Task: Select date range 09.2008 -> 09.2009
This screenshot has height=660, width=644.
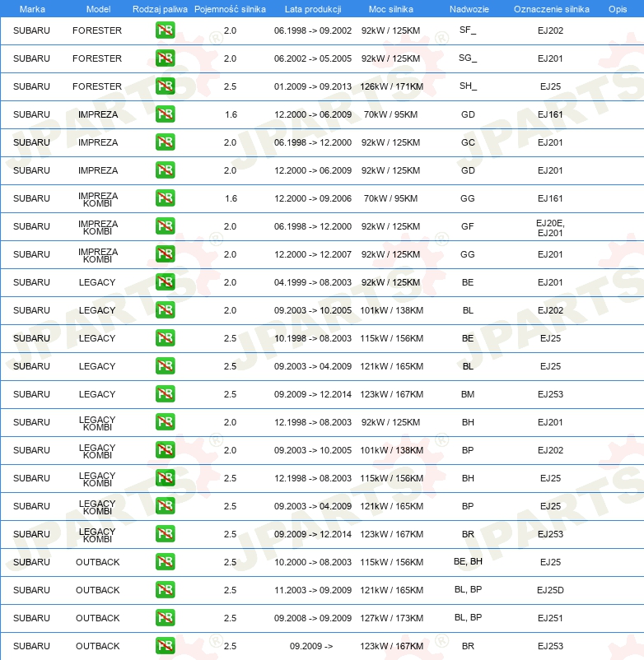Action: pyautogui.click(x=313, y=618)
